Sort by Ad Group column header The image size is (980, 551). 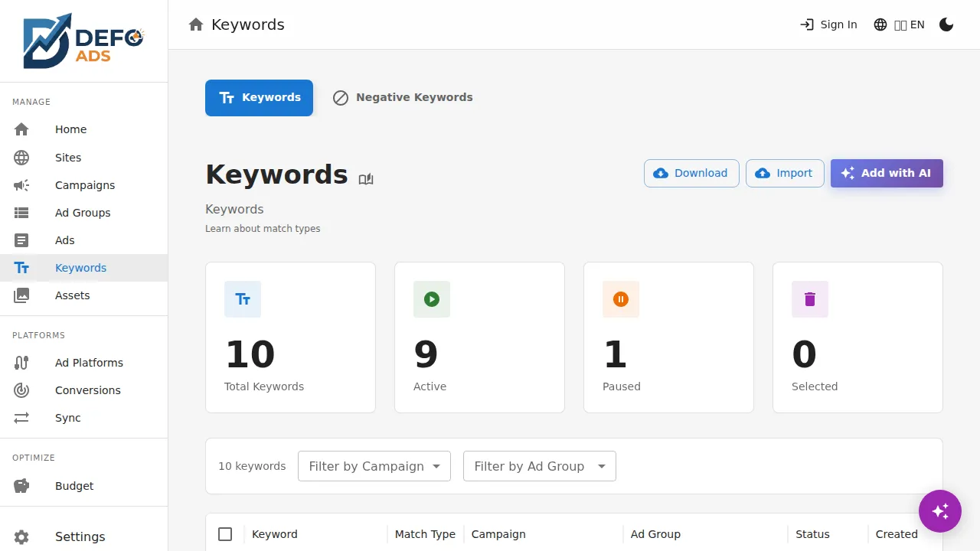pyautogui.click(x=655, y=534)
